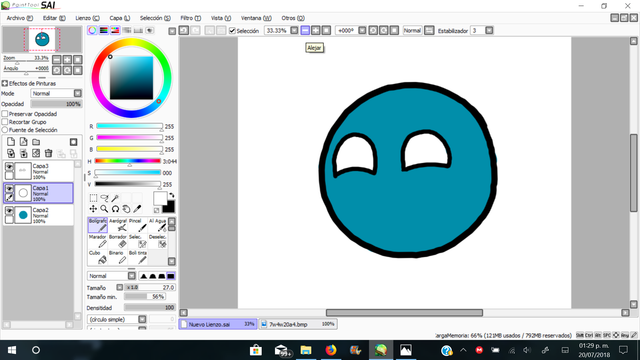Open the Filtro menu
640x360 pixels.
(191, 18)
